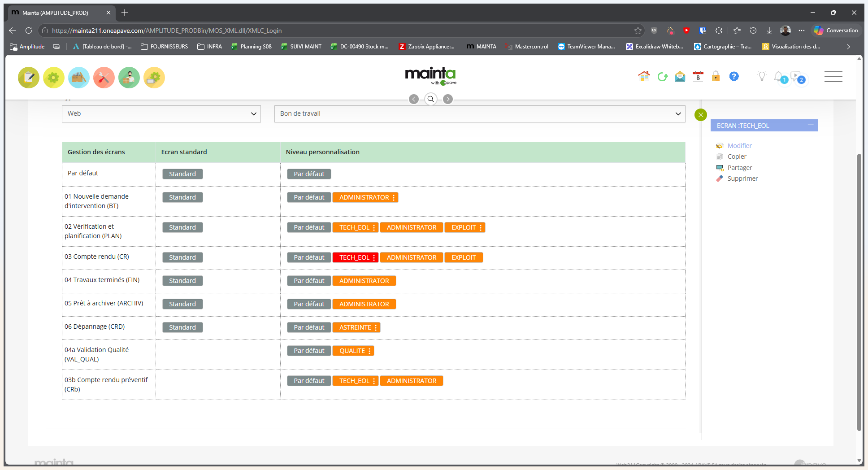Open the calendar icon in header
868x470 pixels.
pos(698,77)
